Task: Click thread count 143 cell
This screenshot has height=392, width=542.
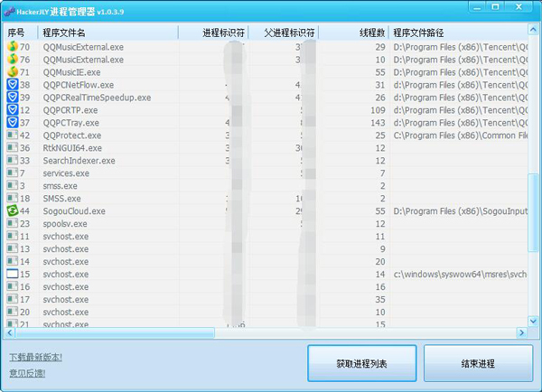Action: coord(378,123)
